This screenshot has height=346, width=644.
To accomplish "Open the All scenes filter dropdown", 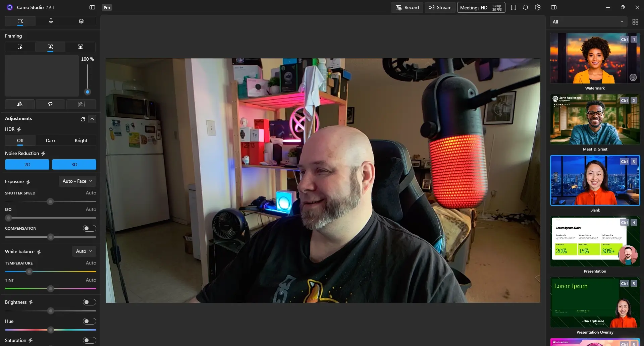I will point(588,22).
